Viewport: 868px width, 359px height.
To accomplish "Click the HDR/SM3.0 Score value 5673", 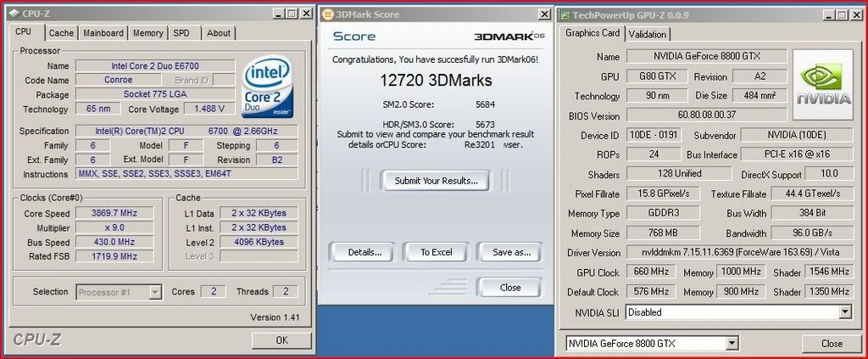I will point(485,124).
